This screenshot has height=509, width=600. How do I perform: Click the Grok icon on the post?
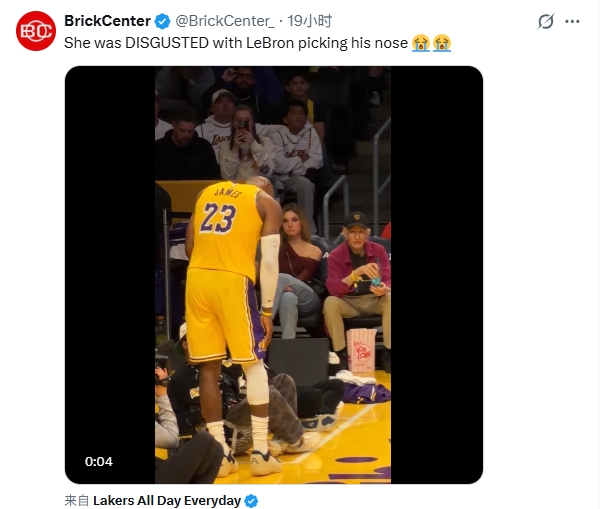546,21
